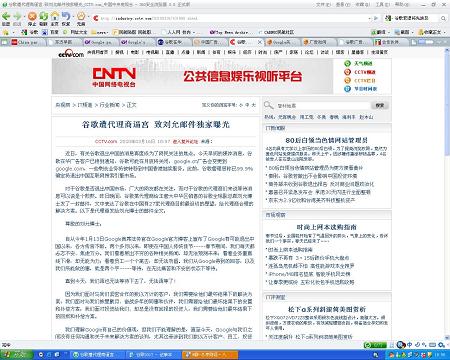Expand the Favorites star dropdown arrow
The height and width of the screenshot is (360, 450).
tap(13, 32)
